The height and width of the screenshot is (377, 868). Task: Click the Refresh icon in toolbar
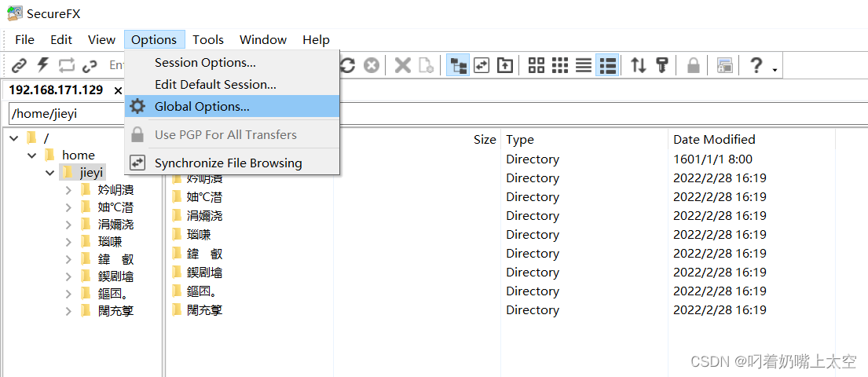pos(348,65)
